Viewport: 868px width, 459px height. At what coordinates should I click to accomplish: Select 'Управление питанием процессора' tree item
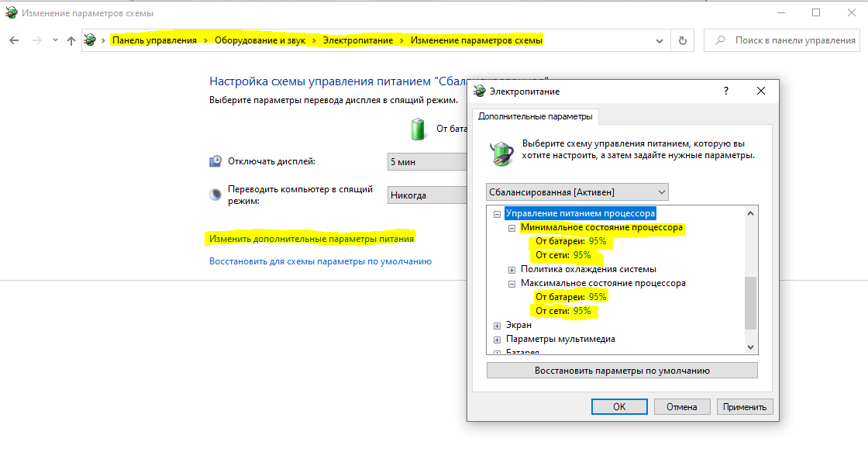[580, 213]
